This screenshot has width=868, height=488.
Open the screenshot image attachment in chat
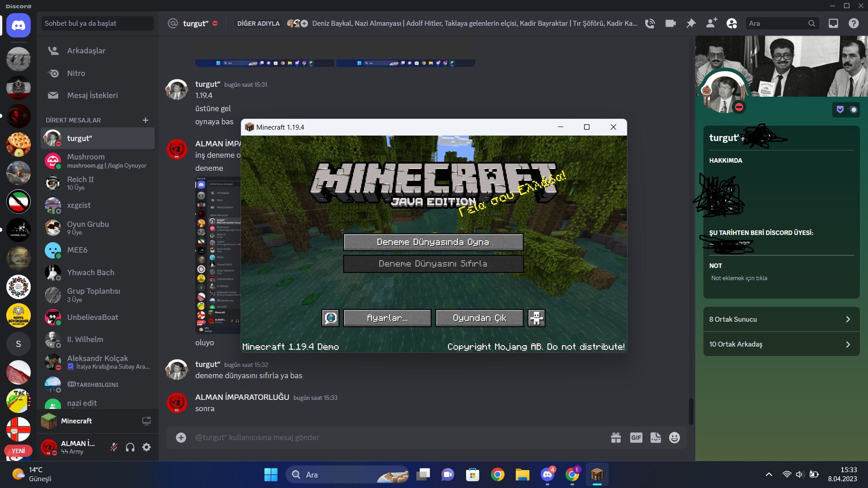point(218,255)
